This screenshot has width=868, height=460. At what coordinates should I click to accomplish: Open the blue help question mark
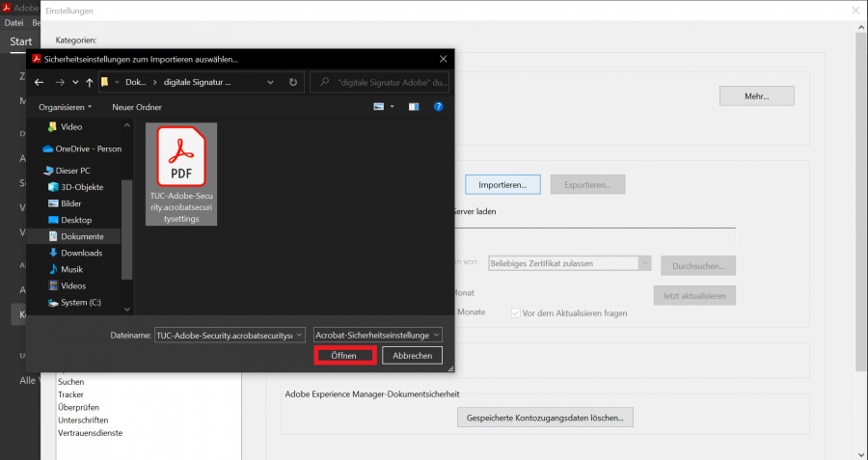tap(439, 107)
